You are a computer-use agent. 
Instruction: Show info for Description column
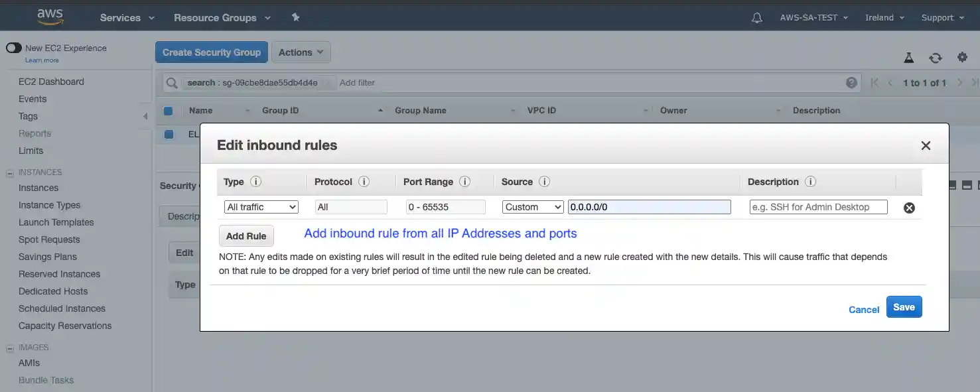click(810, 182)
